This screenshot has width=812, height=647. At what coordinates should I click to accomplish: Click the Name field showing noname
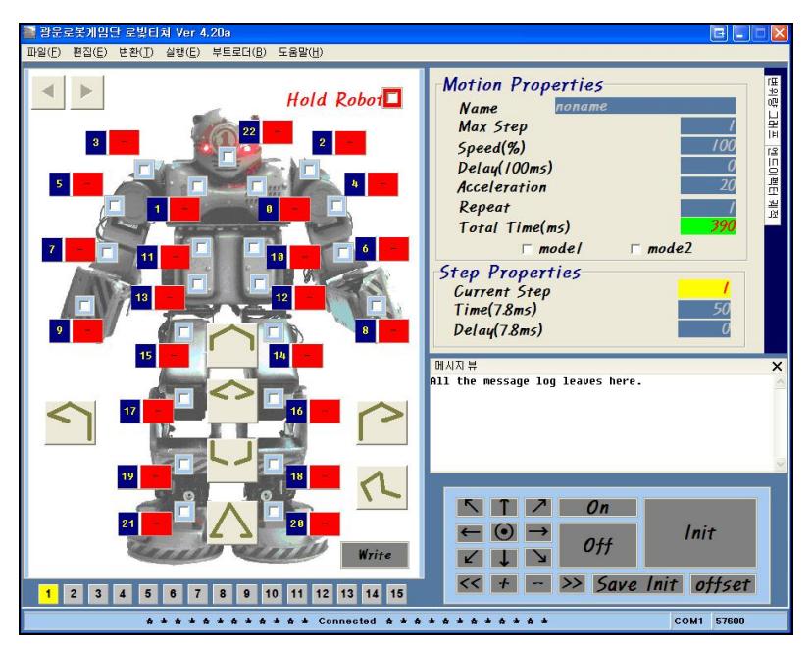coord(645,106)
